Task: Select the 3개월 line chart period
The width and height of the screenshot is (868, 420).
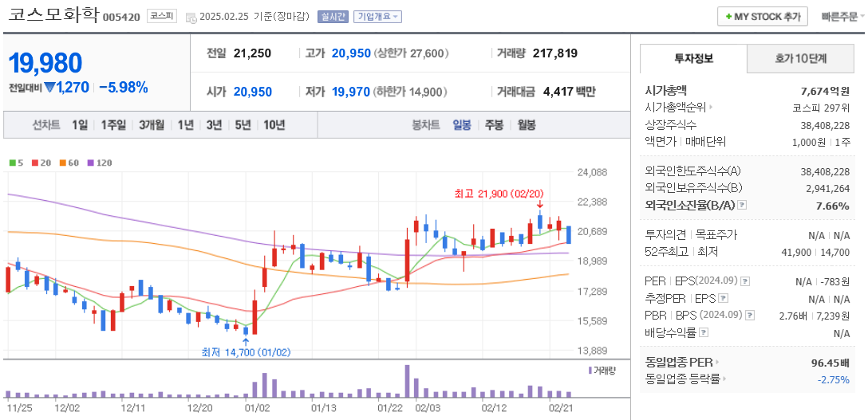Action: pos(152,125)
